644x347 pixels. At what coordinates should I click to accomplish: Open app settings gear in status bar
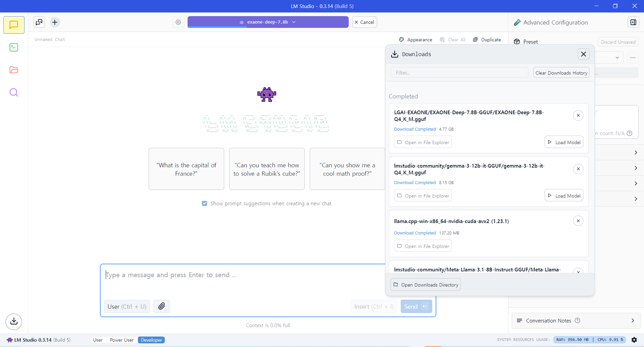(x=634, y=340)
